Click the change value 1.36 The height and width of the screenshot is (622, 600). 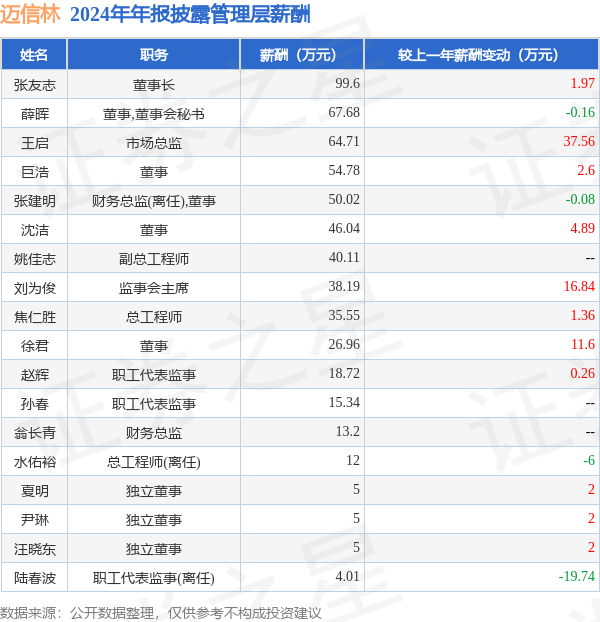[583, 315]
